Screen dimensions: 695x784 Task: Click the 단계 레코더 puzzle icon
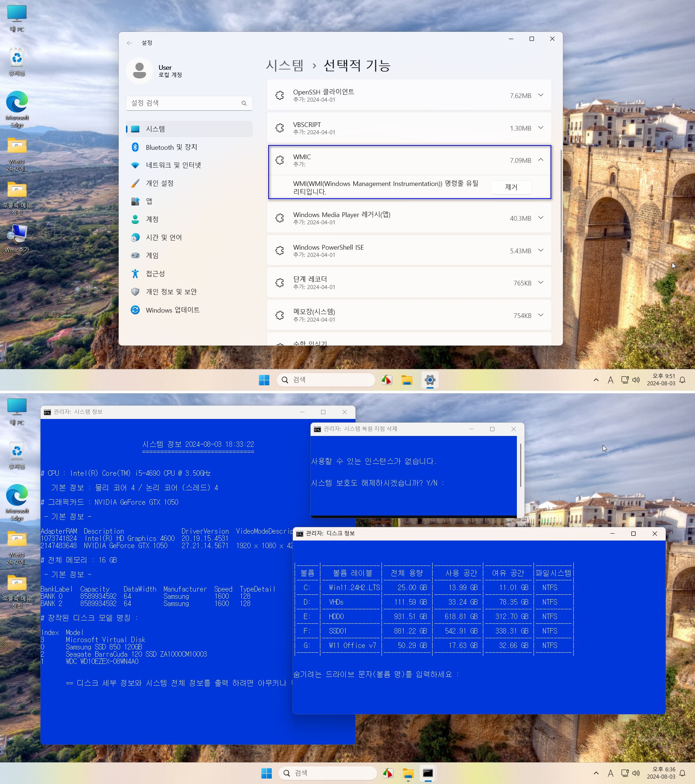pos(280,283)
